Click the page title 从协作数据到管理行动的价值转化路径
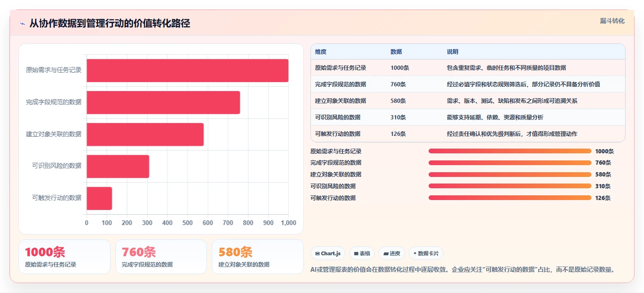 point(110,24)
